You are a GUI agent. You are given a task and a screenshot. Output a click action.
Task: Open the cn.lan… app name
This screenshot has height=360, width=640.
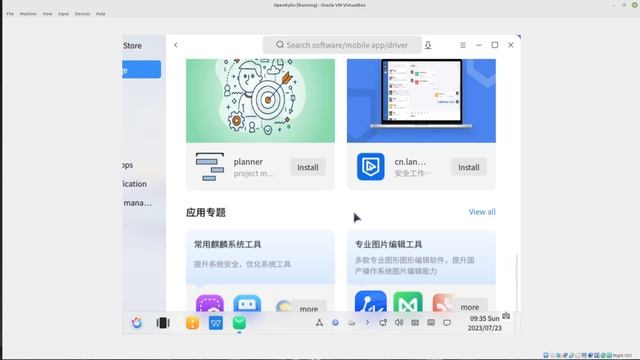410,162
